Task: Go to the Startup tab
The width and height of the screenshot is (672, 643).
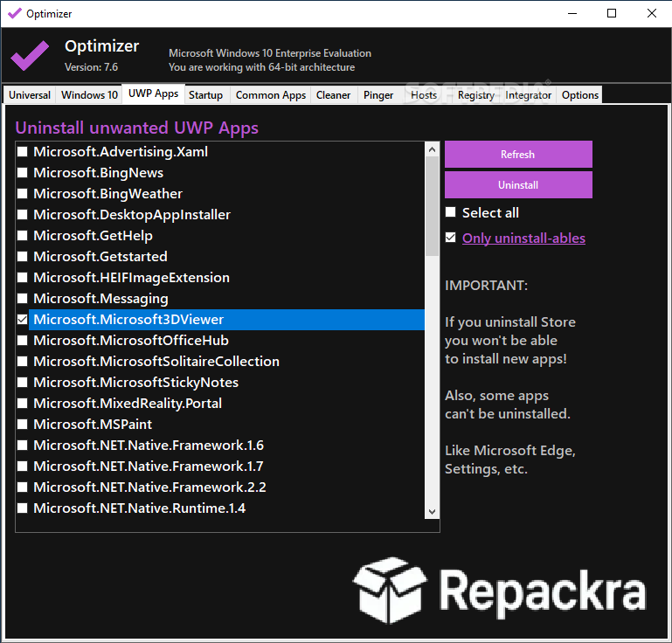Action: tap(205, 94)
